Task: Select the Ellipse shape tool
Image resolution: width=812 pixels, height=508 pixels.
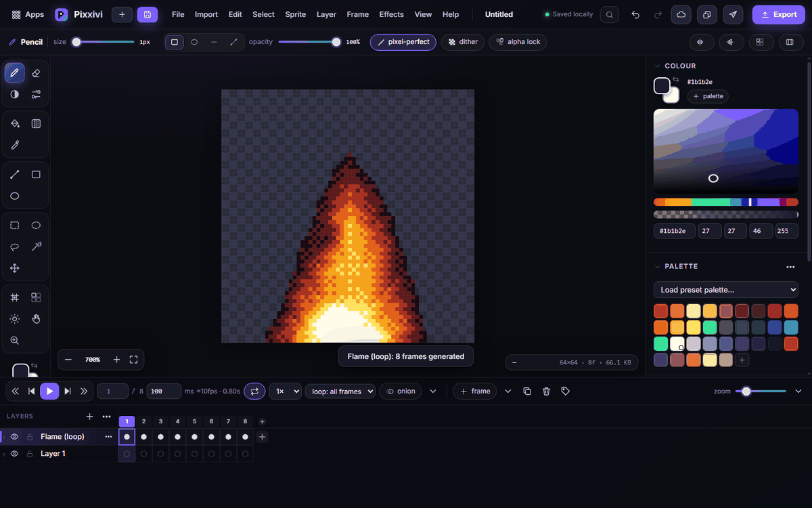Action: (15, 196)
